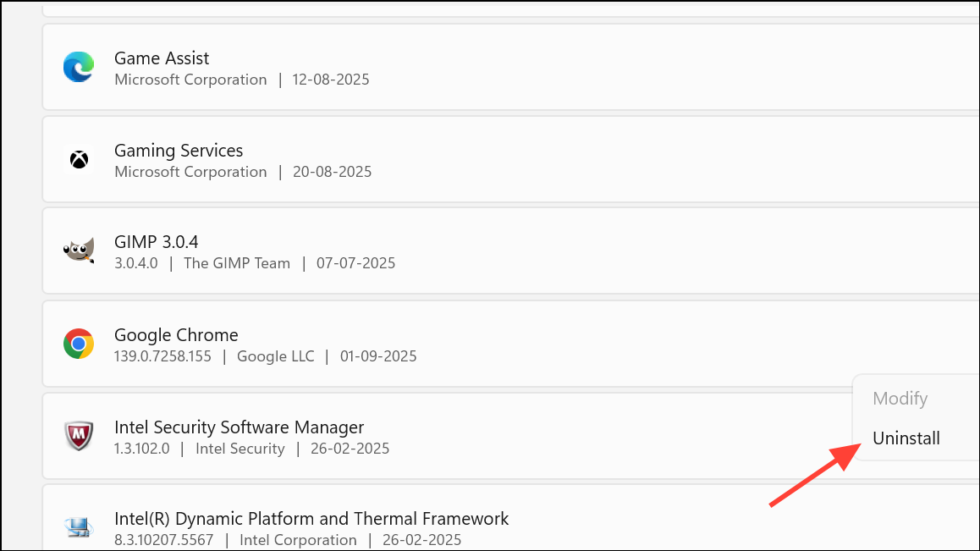Select the Modify menu option
Image resolution: width=980 pixels, height=551 pixels.
click(x=900, y=398)
